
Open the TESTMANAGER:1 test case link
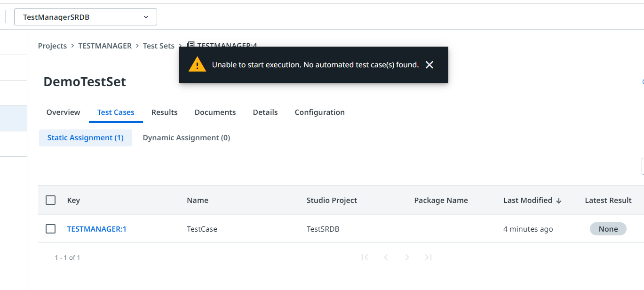[x=96, y=229]
